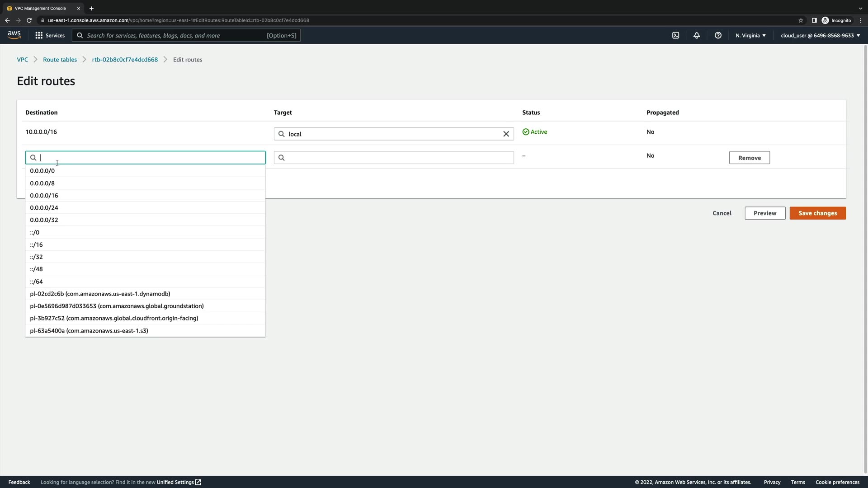Open the notifications bell icon
This screenshot has height=488, width=868.
(x=697, y=35)
